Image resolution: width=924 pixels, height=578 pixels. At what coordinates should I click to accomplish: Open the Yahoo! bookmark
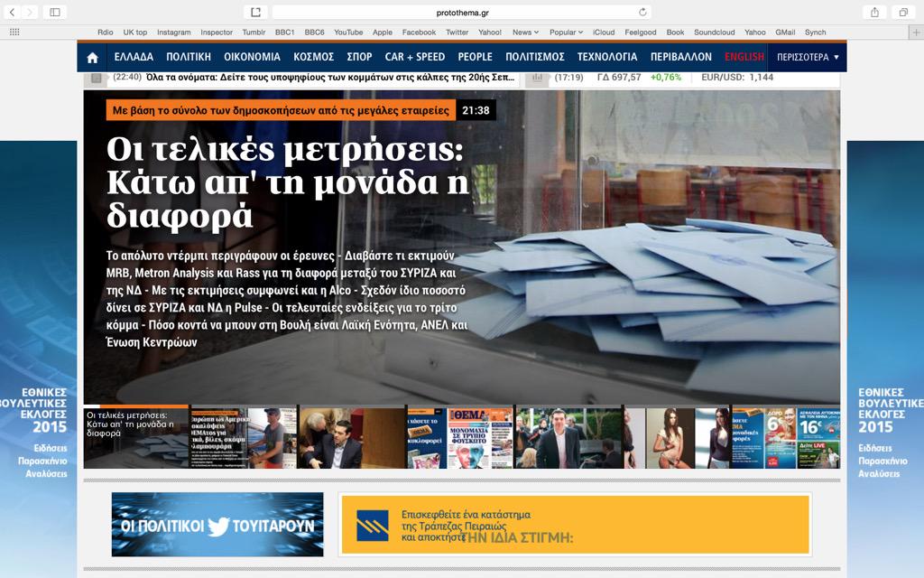tap(490, 33)
